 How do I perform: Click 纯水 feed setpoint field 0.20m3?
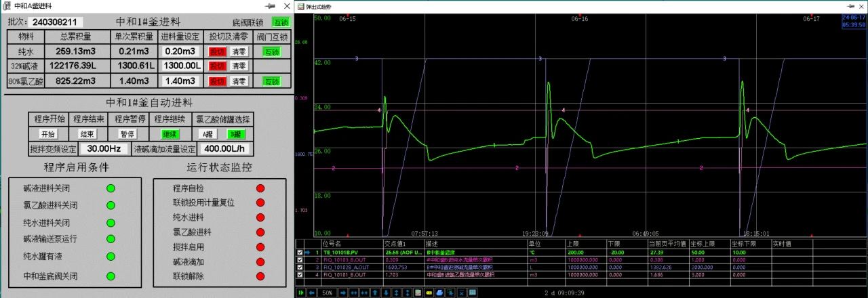pos(181,51)
